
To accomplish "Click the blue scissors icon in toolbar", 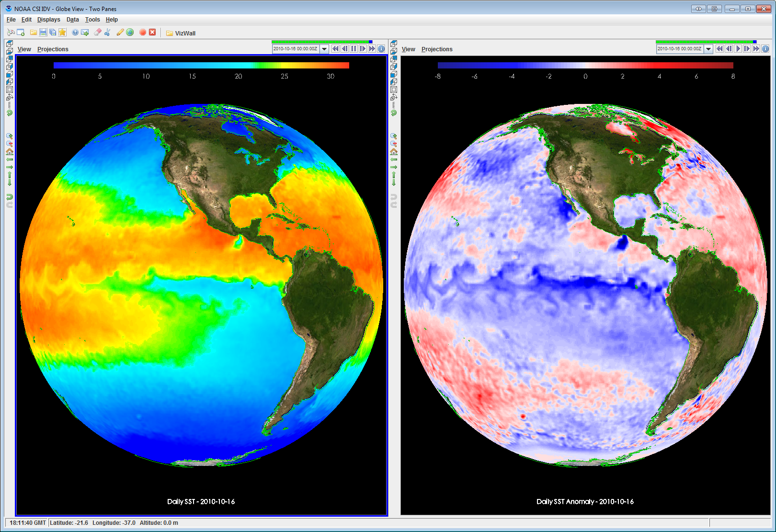I will [107, 32].
